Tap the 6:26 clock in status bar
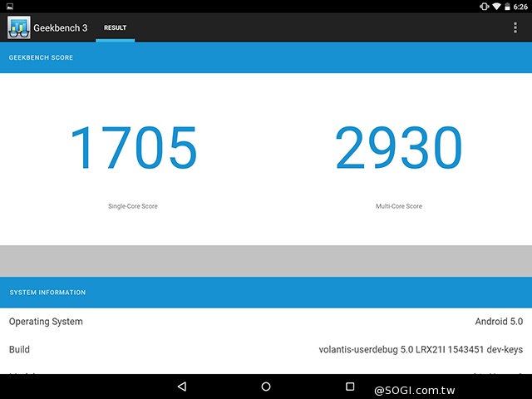 (x=520, y=7)
